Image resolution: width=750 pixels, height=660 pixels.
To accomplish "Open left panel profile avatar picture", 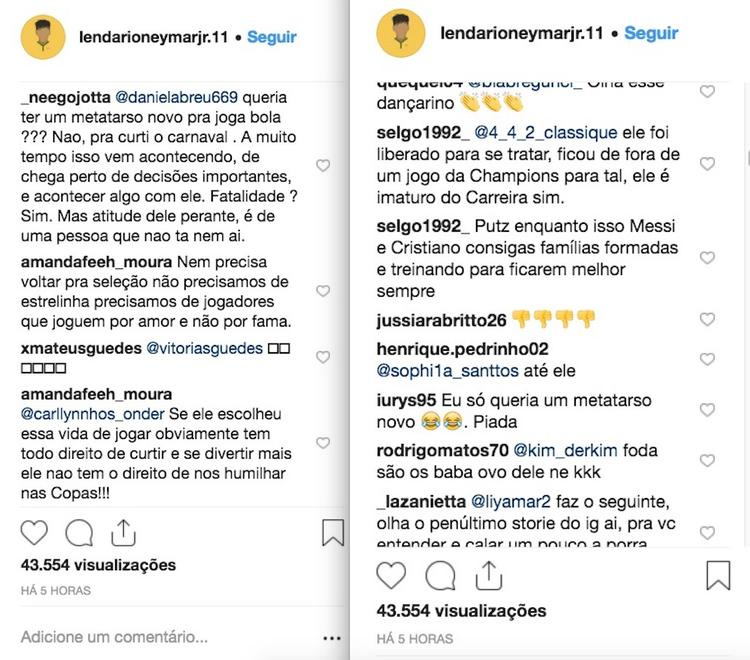I will coord(42,38).
